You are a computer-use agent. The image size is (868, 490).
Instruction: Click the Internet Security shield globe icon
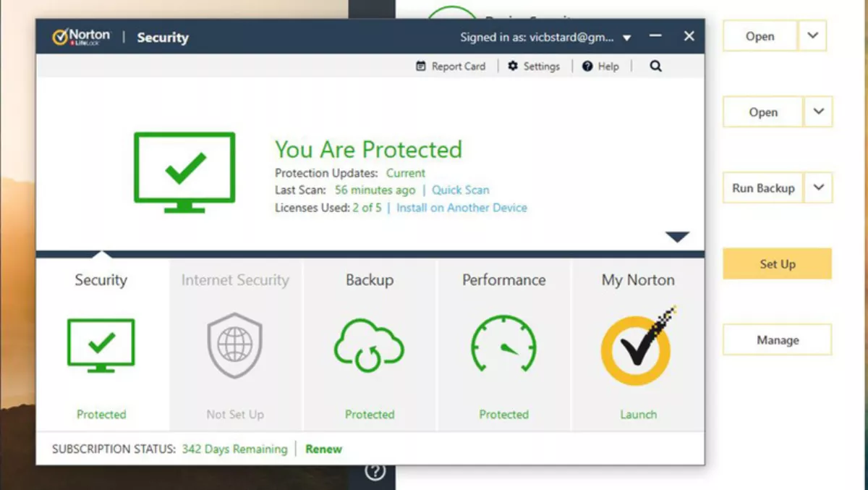pyautogui.click(x=235, y=346)
